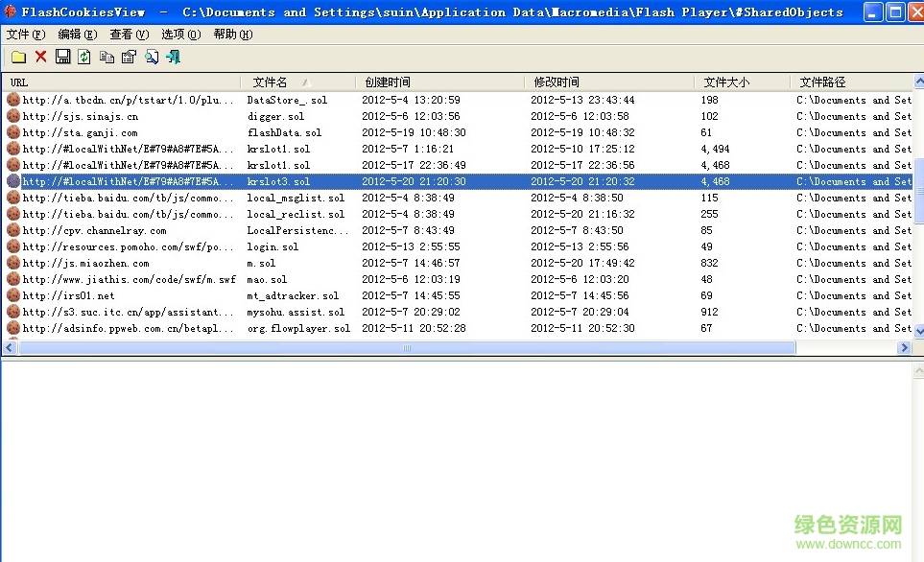Viewport: 924px width, 562px height.
Task: Save selected cookie items to file
Action: [x=62, y=57]
